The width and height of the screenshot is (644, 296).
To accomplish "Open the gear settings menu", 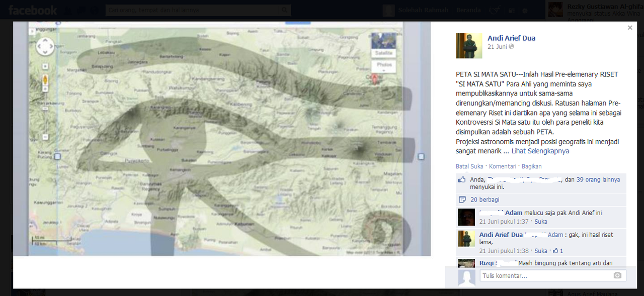I will coord(525,10).
